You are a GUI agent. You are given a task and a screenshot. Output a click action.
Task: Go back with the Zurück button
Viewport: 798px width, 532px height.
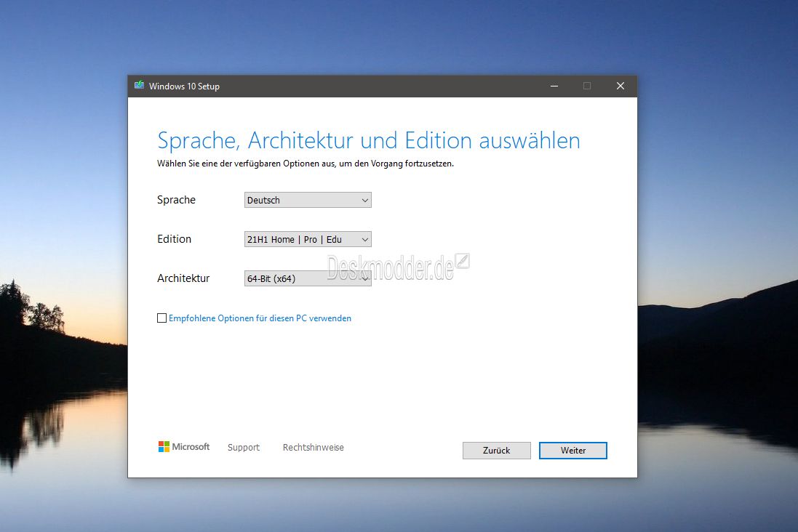coord(497,450)
